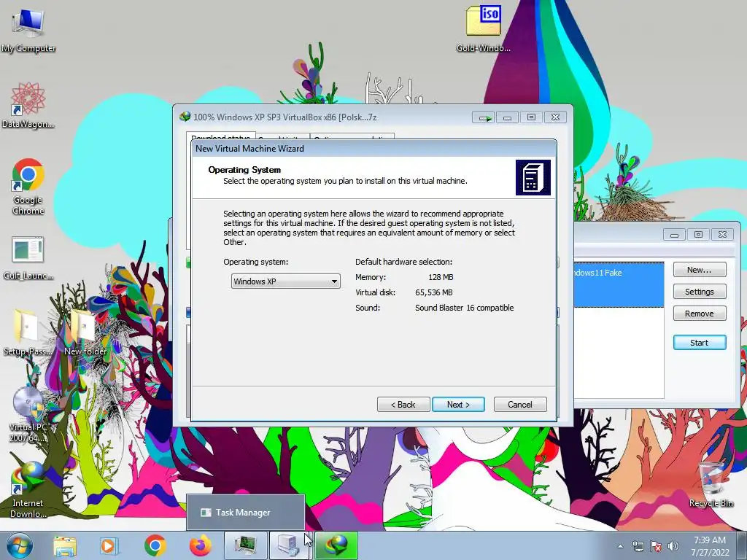
Task: Switch to Internet Download Manager taskbar button
Action: tap(336, 545)
